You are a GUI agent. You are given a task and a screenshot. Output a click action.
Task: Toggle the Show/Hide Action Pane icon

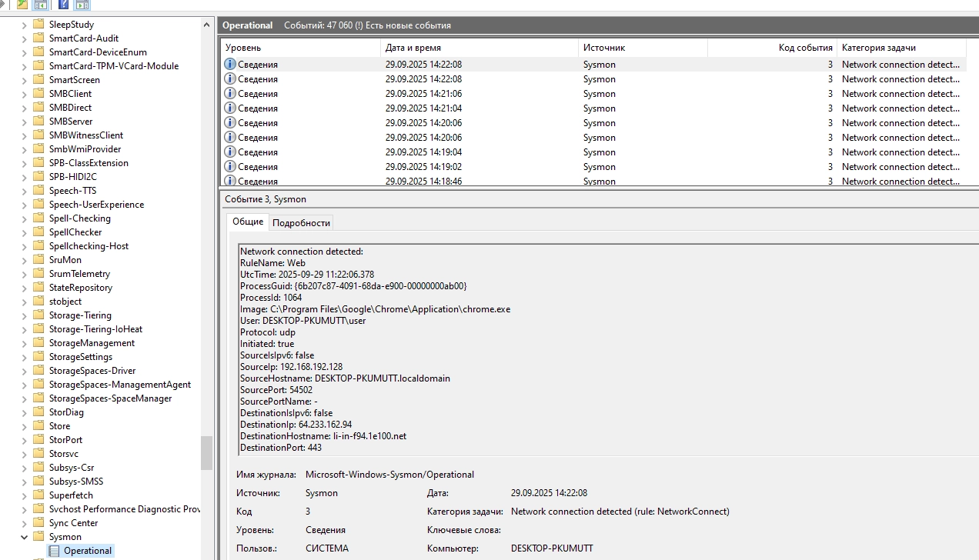(82, 4)
